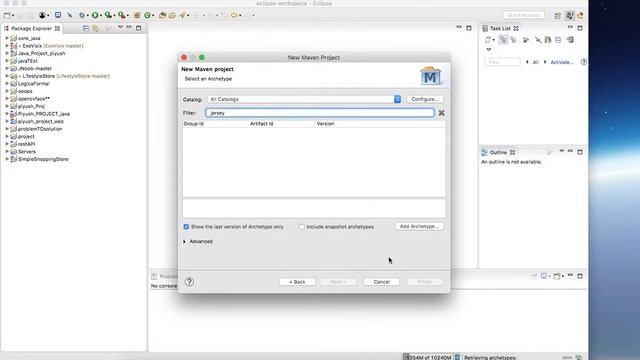Click the Search flashlight toolbar icon
640x360 pixels.
point(182,15)
